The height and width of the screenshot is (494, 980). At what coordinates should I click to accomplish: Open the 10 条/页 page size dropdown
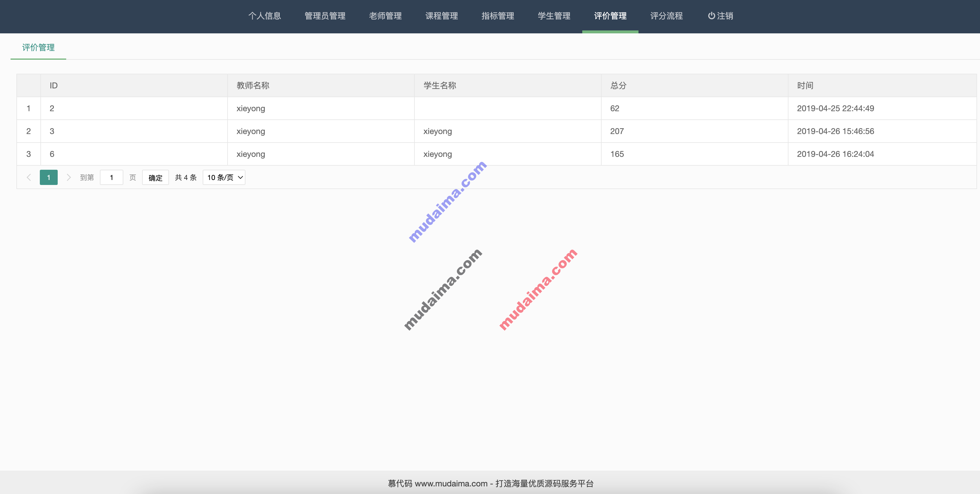coord(224,177)
